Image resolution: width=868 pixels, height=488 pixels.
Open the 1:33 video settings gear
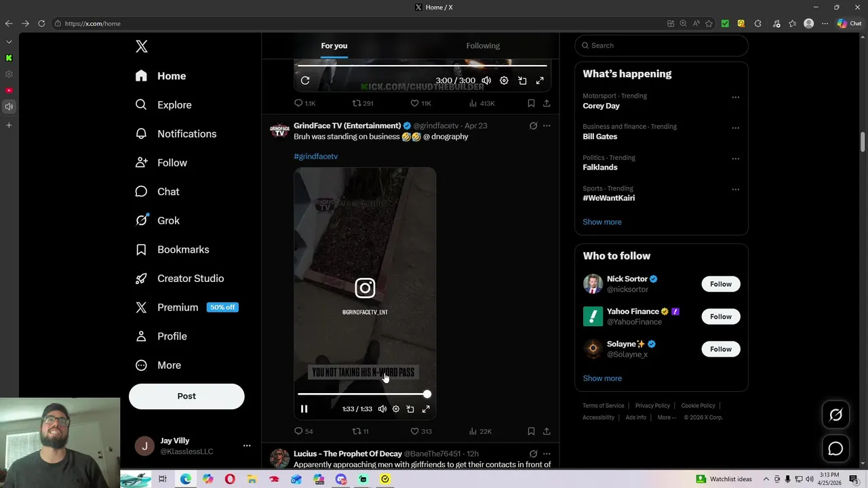click(396, 409)
